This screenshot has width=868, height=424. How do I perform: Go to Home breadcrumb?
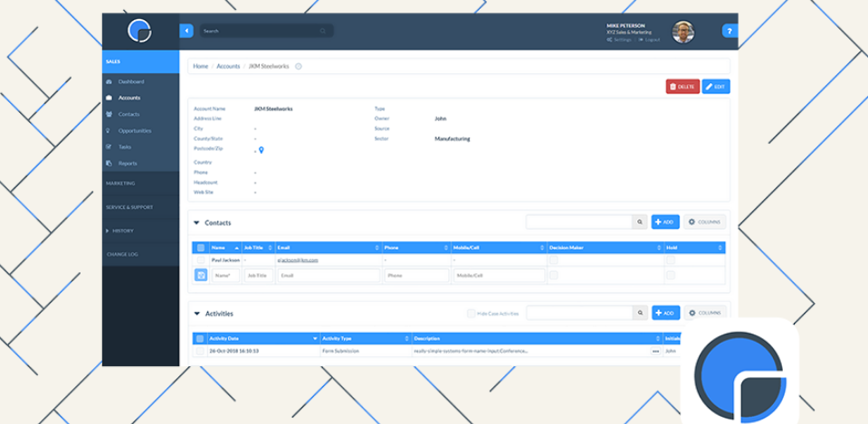pyautogui.click(x=200, y=66)
